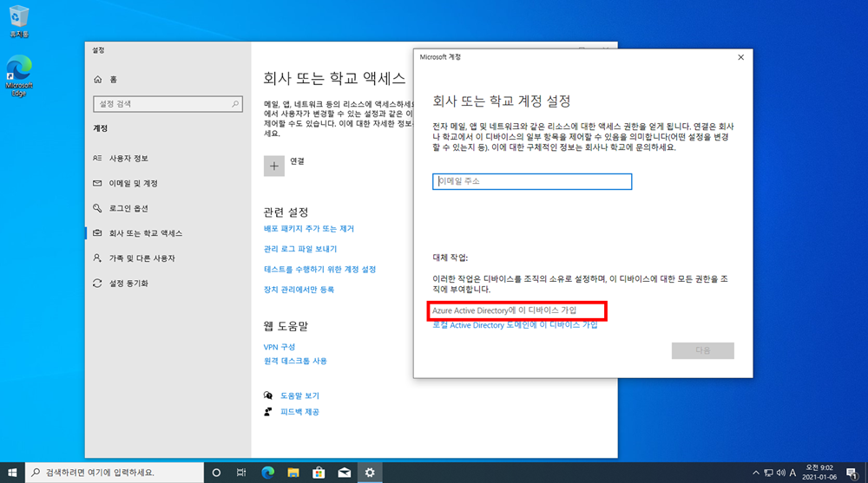Click the 이메일 주소 input field
The width and height of the screenshot is (868, 483).
tap(532, 181)
